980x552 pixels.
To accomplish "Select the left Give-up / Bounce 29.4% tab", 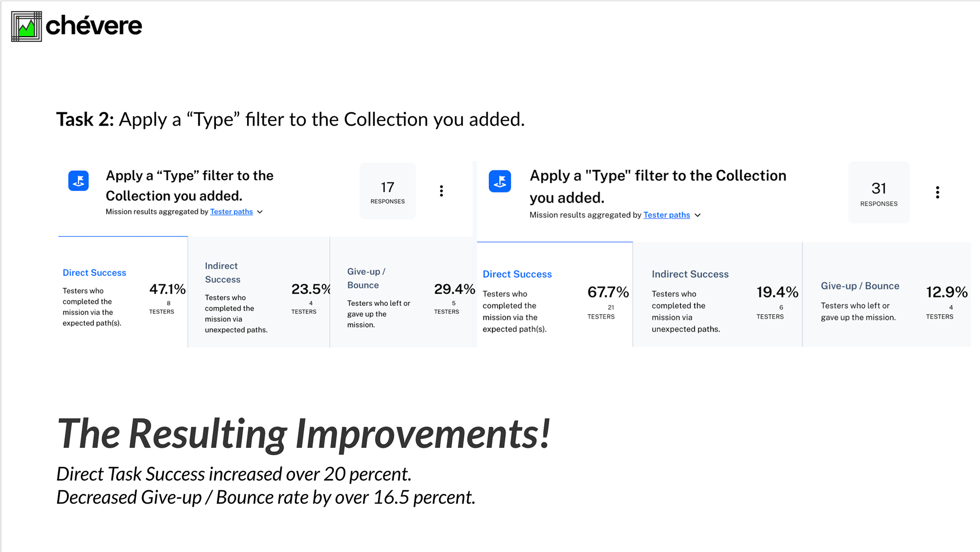I will (403, 292).
